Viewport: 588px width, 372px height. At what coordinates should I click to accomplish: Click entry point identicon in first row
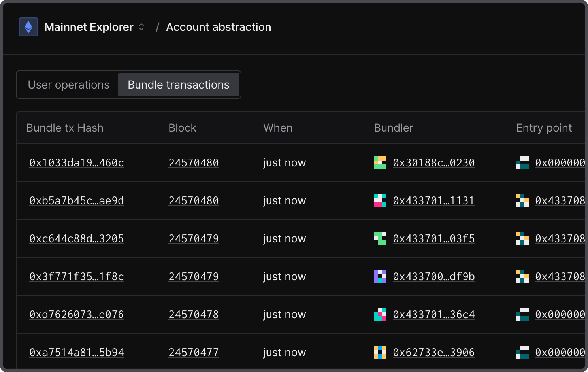pyautogui.click(x=522, y=162)
